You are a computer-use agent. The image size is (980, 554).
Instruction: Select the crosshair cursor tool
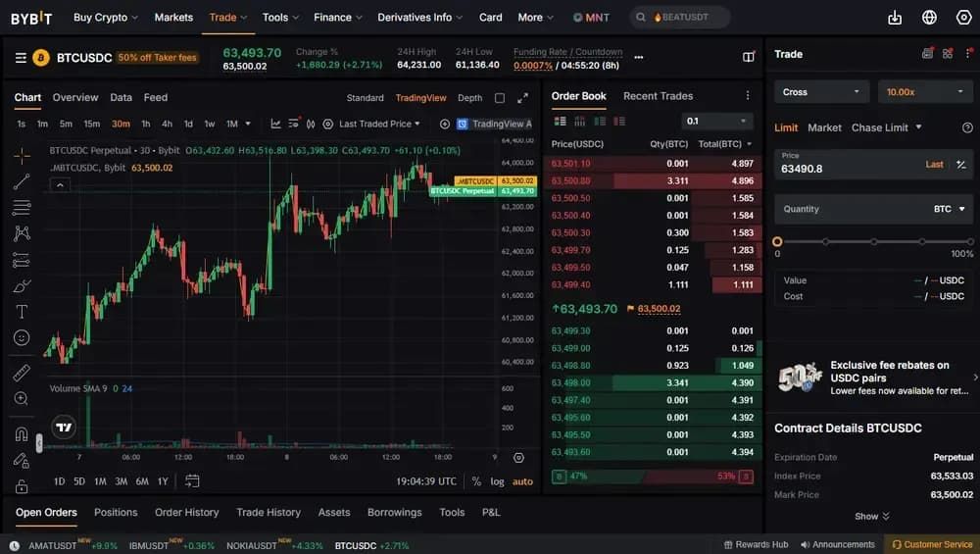[x=22, y=156]
